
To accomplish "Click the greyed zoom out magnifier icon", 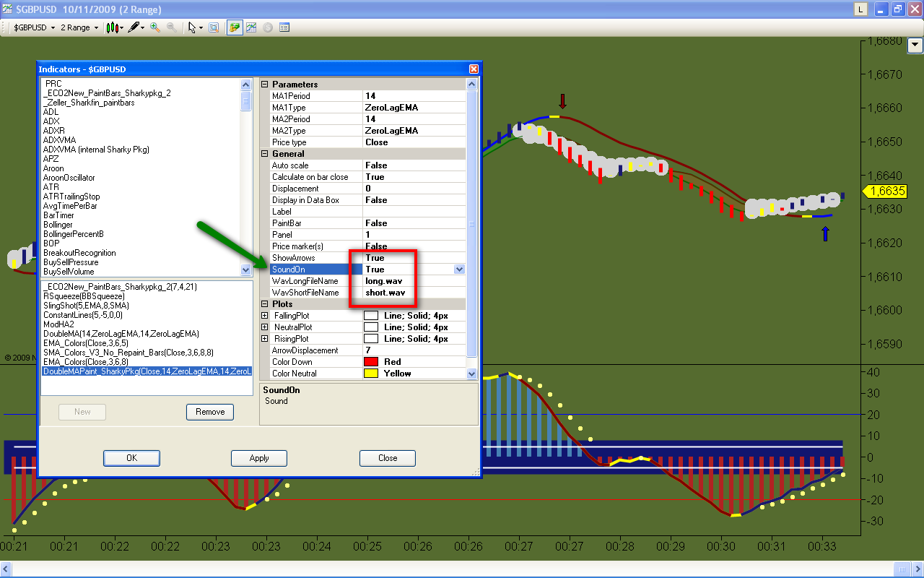I will click(x=172, y=27).
